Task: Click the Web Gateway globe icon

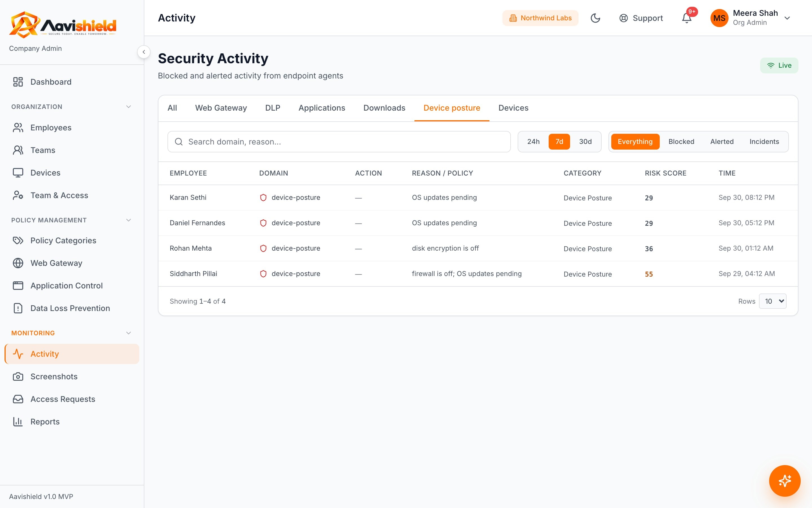Action: (x=18, y=263)
